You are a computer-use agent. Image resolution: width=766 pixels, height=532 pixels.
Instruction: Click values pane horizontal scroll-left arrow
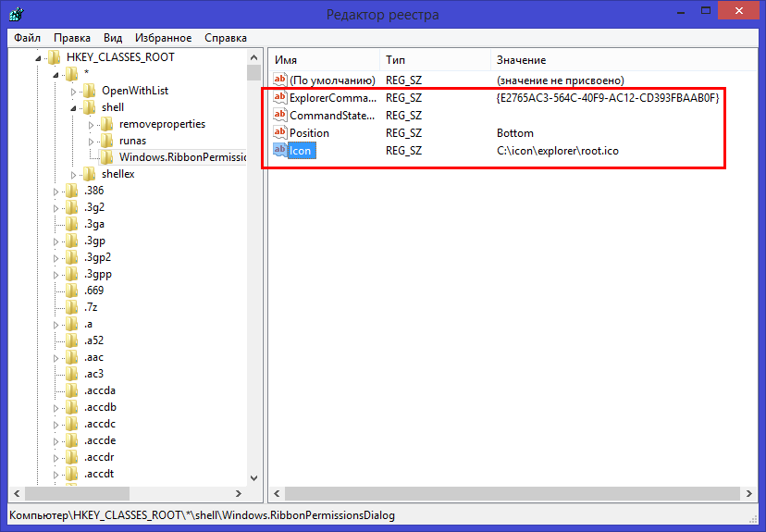(277, 493)
